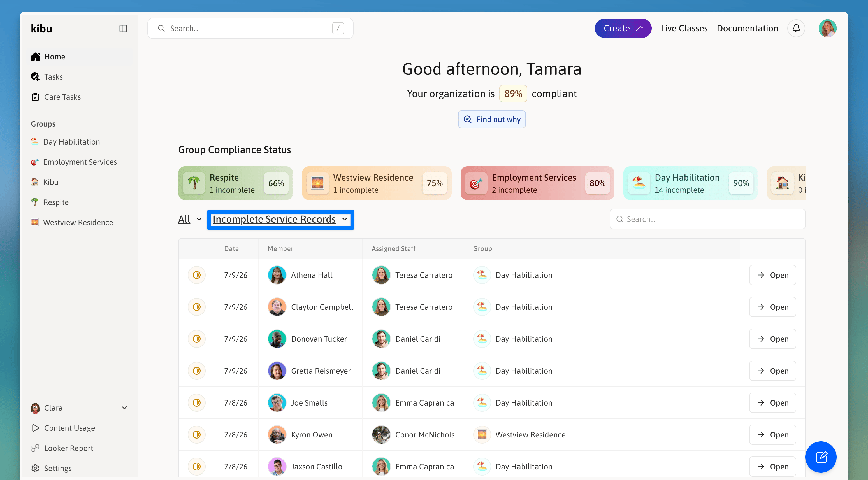
Task: Click the Westview Residence sidebar sunset icon
Action: (35, 222)
